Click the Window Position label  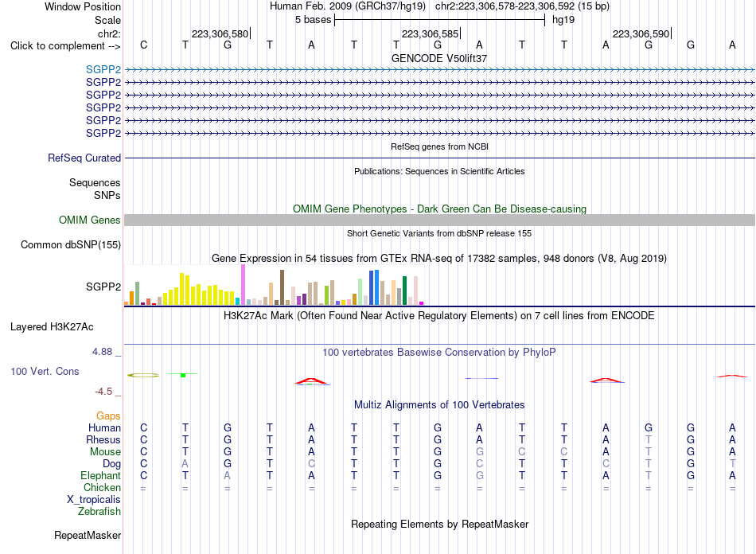coord(83,6)
